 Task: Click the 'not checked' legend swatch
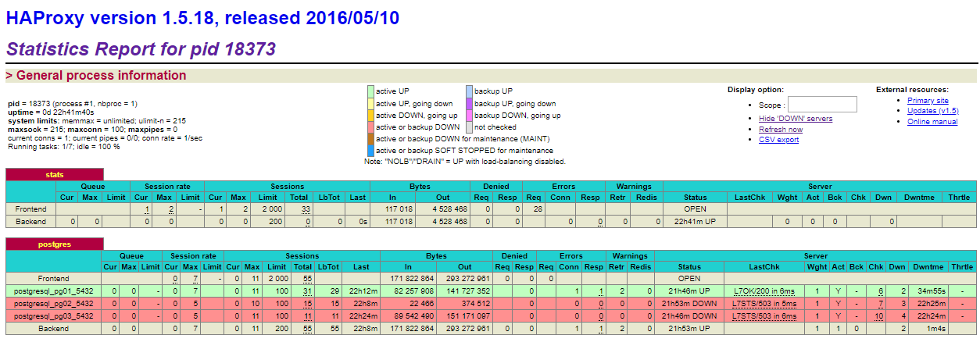tap(469, 127)
